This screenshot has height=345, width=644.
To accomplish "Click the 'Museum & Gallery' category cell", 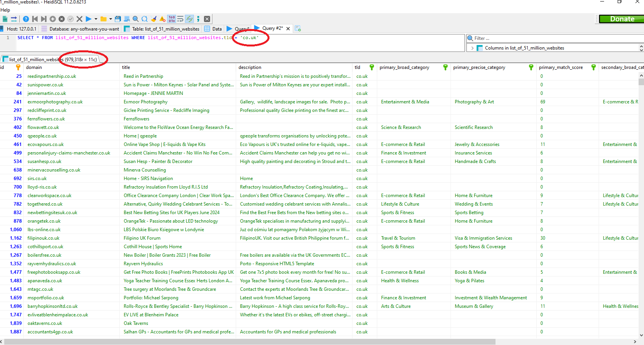I will pyautogui.click(x=493, y=306).
